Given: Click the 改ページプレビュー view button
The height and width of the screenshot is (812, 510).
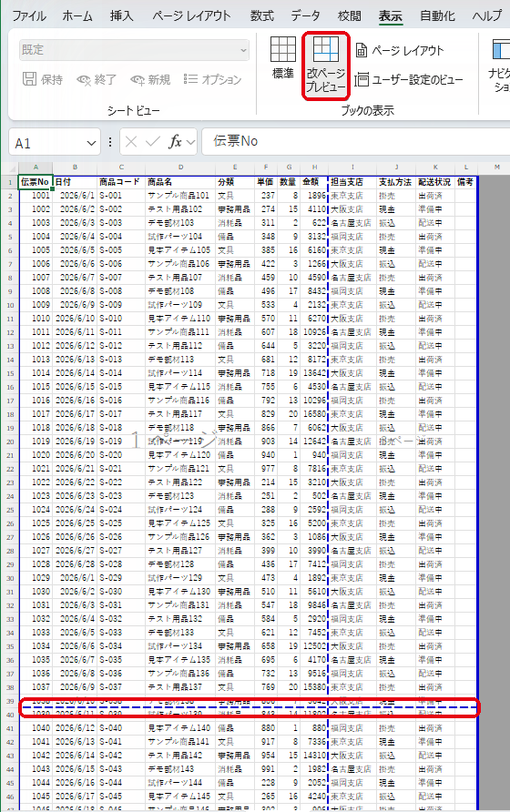Looking at the screenshot, I should [x=325, y=66].
